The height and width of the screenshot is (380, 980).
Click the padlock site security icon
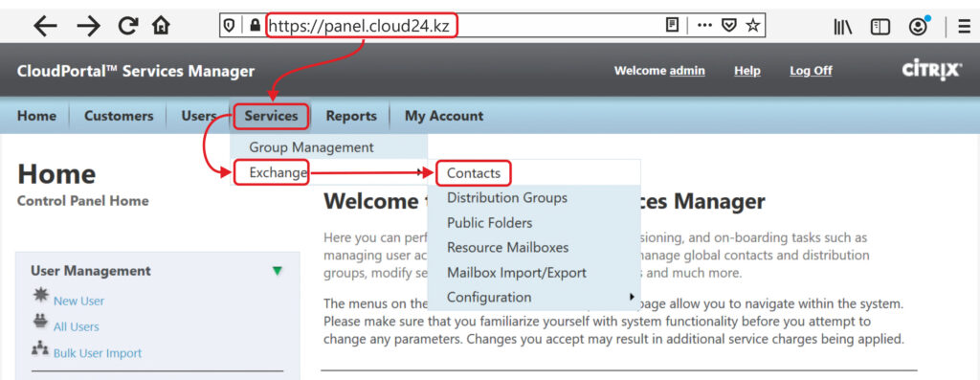pyautogui.click(x=255, y=26)
